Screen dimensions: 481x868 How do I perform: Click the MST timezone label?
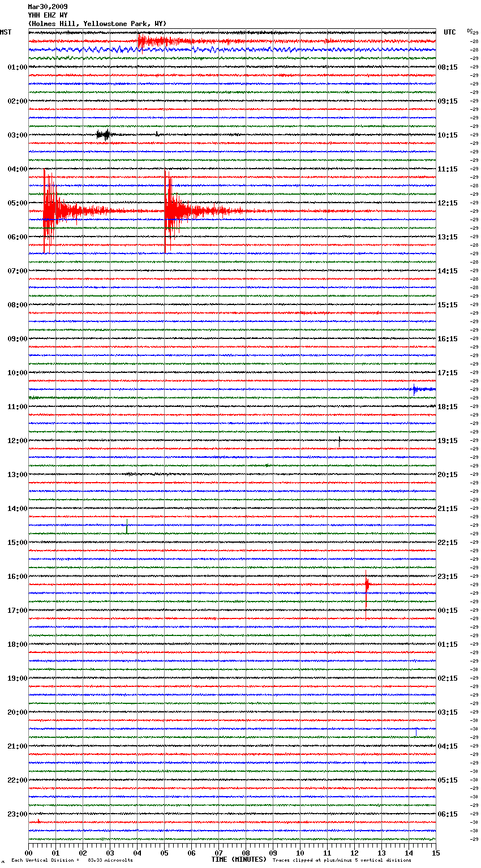coord(6,32)
